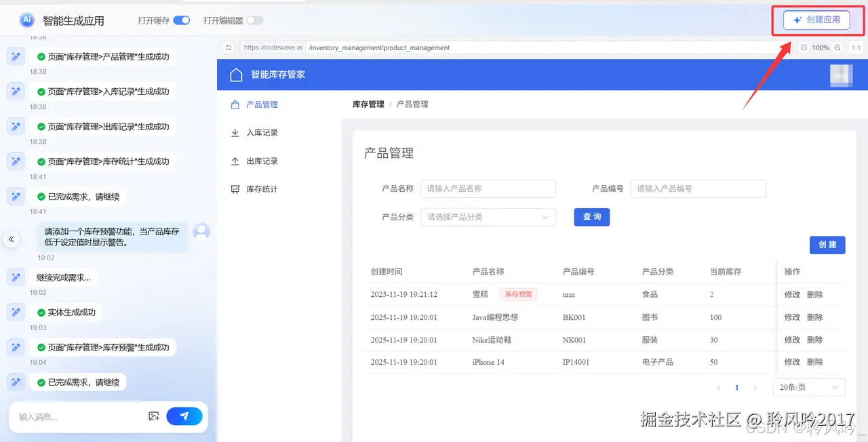The image size is (868, 442).
Task: Click 库存管理 in the breadcrumb
Action: tap(368, 104)
